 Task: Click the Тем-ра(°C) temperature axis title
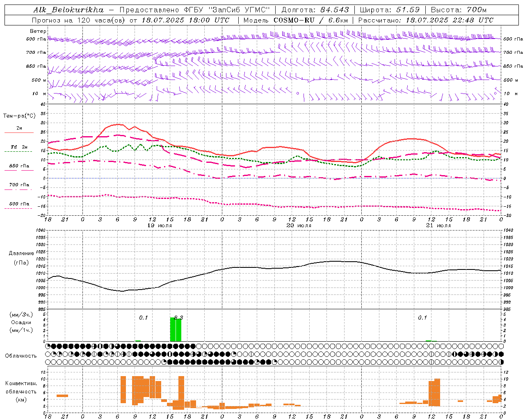(19, 116)
